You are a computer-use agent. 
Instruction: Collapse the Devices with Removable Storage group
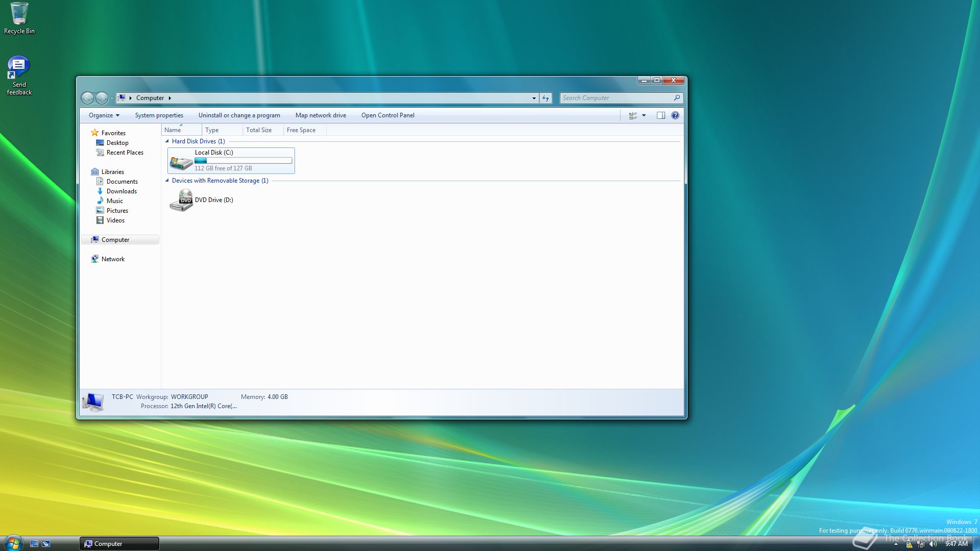(167, 181)
